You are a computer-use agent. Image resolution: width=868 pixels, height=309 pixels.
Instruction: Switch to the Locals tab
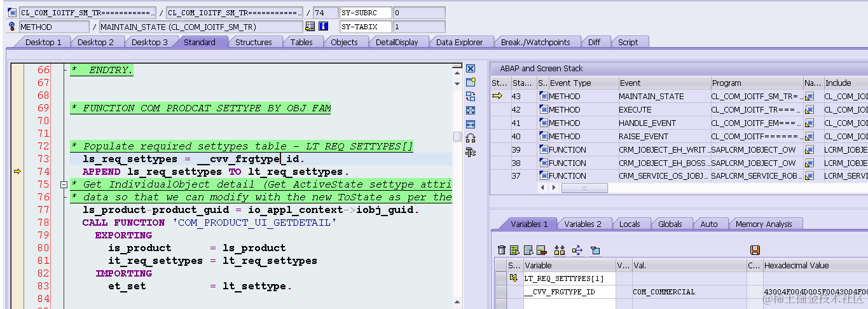[630, 224]
